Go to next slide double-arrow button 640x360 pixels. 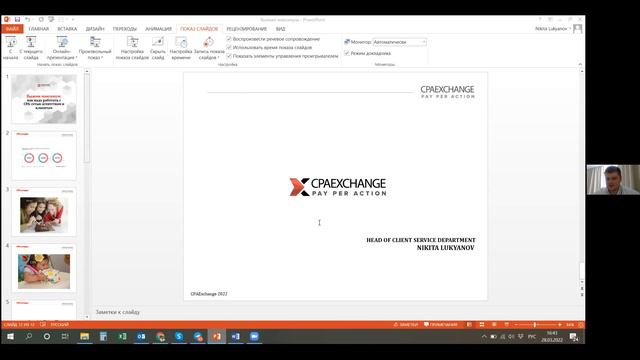[582, 294]
